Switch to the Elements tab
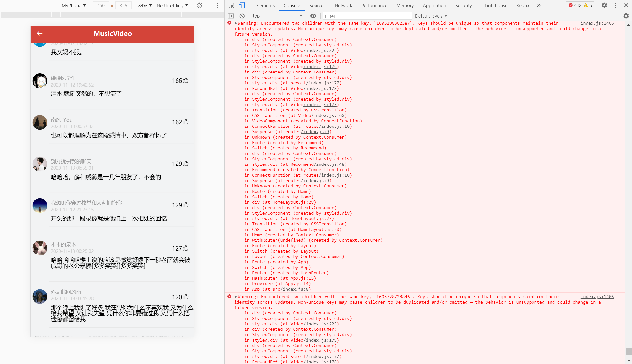The width and height of the screenshot is (632, 364). click(265, 5)
